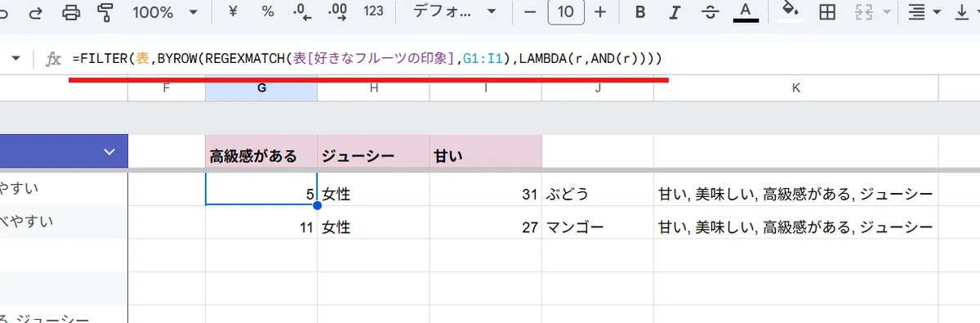Click the font size field showing 10
The image size is (980, 323).
(x=566, y=12)
